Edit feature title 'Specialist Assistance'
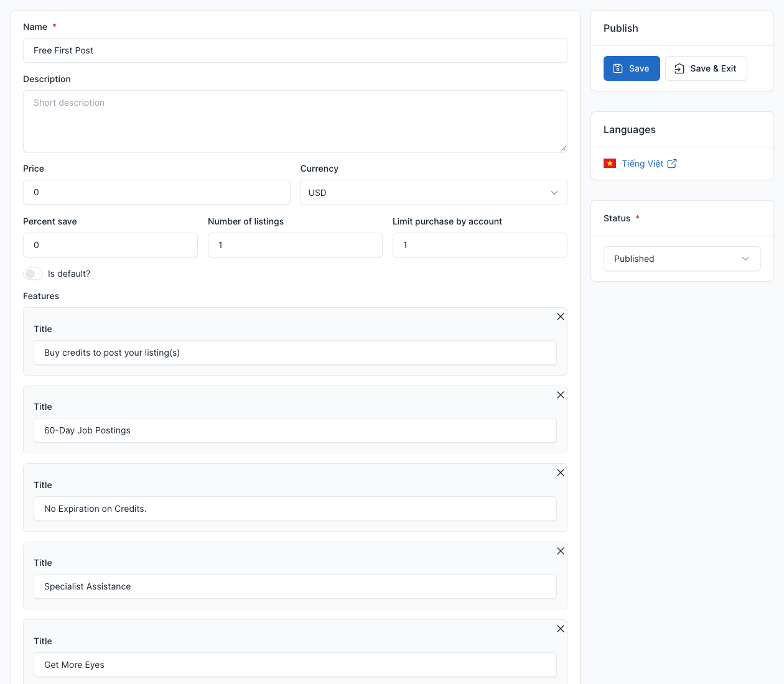The image size is (784, 684). 295,586
